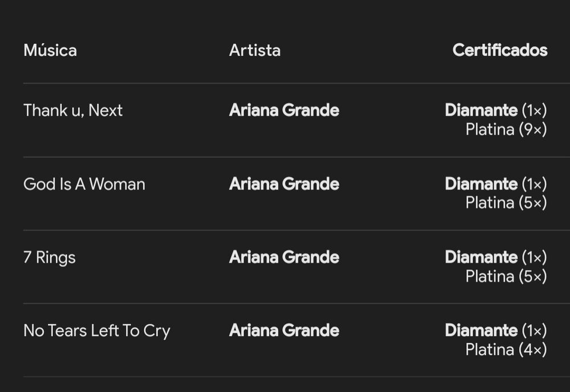Open the song No Tears Left To Cry
Viewport: 570px width, 392px height.
pyautogui.click(x=97, y=330)
